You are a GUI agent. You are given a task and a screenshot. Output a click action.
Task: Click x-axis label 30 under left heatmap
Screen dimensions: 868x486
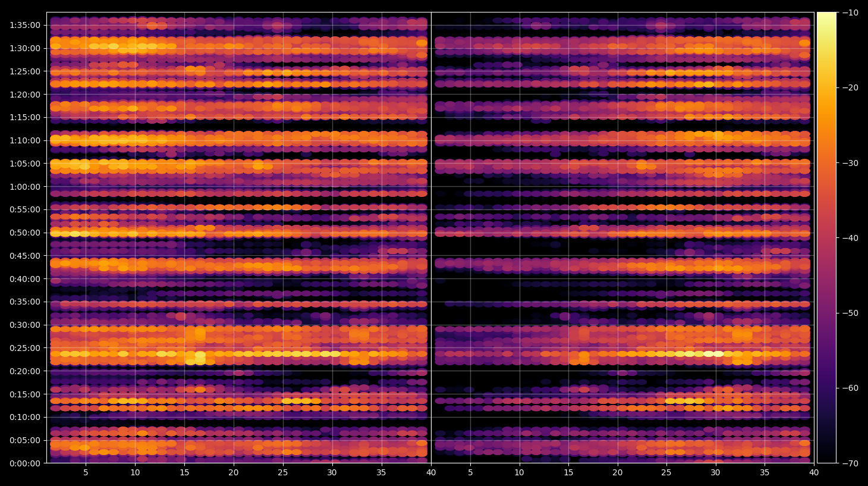(x=332, y=473)
